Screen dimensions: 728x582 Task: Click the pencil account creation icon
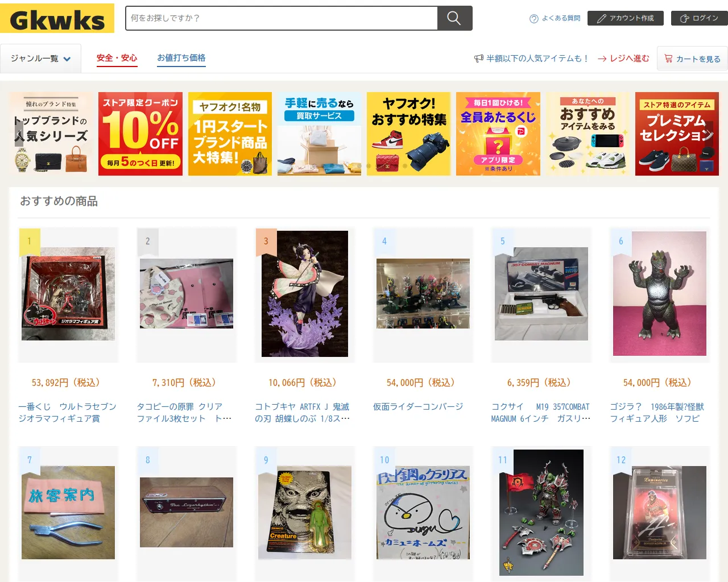click(601, 19)
